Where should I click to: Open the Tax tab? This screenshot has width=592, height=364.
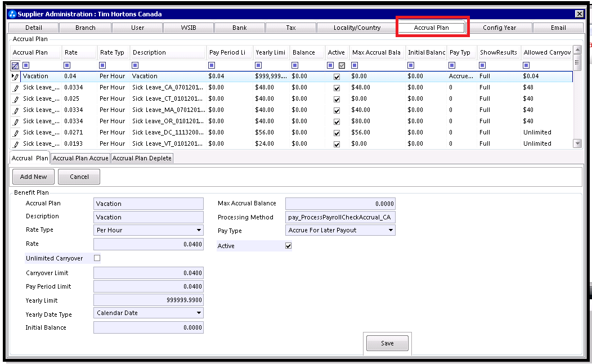tap(291, 28)
